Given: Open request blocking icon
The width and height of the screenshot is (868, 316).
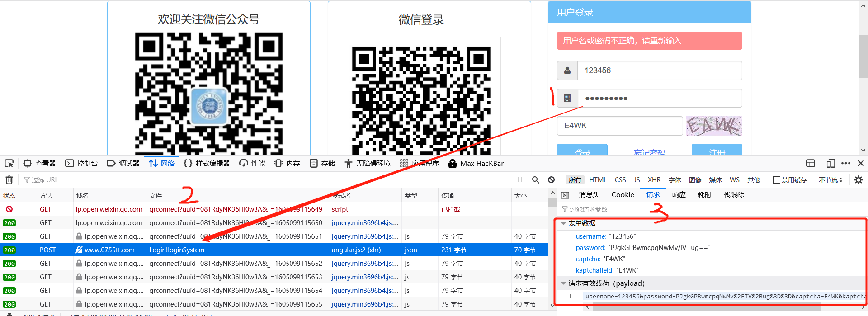Looking at the screenshot, I should coord(551,180).
